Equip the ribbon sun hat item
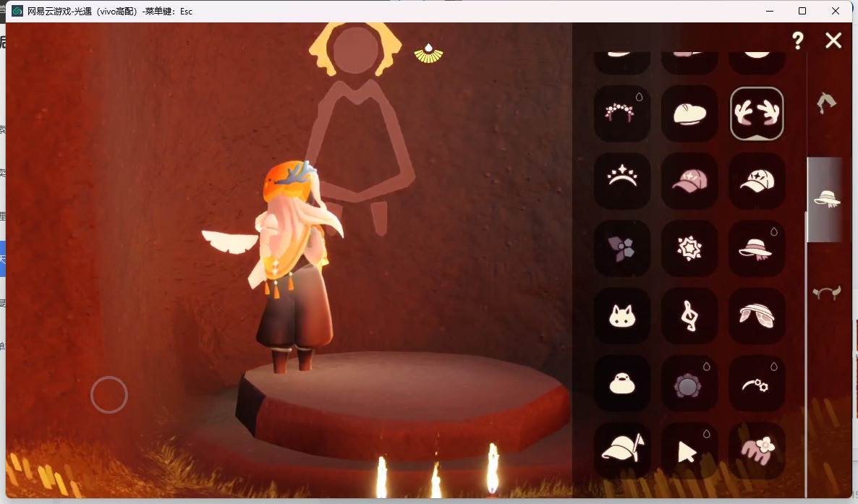 point(757,248)
